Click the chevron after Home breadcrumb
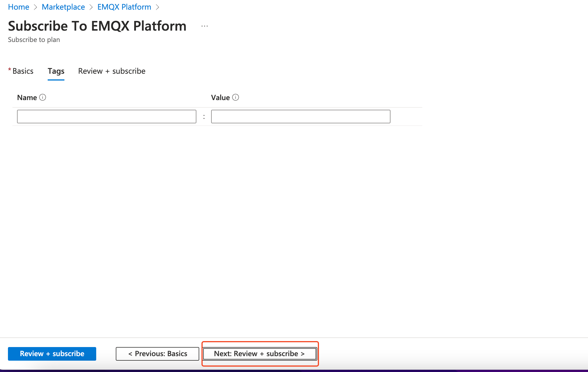This screenshot has height=372, width=588. [35, 7]
